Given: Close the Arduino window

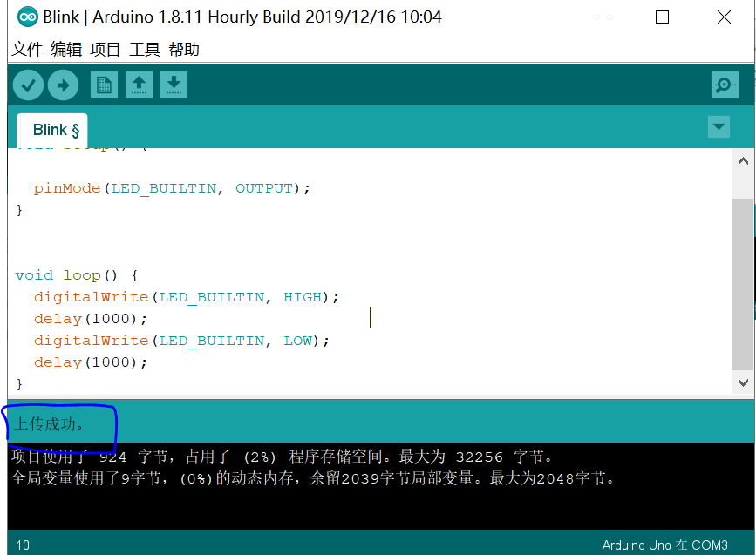Looking at the screenshot, I should pyautogui.click(x=724, y=17).
